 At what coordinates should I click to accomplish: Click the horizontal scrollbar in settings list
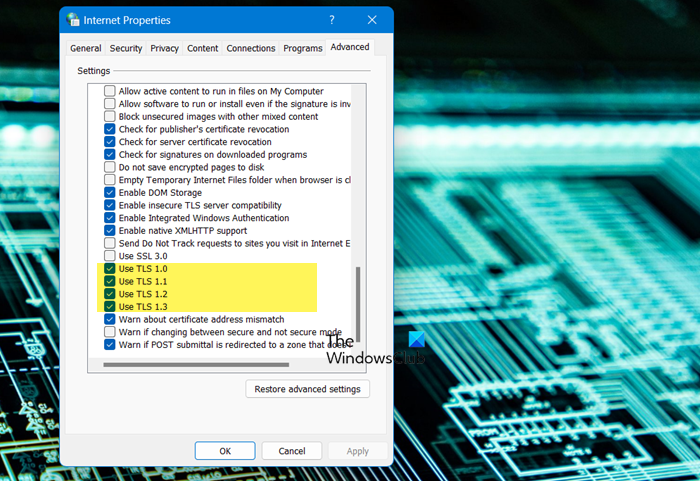click(x=196, y=365)
